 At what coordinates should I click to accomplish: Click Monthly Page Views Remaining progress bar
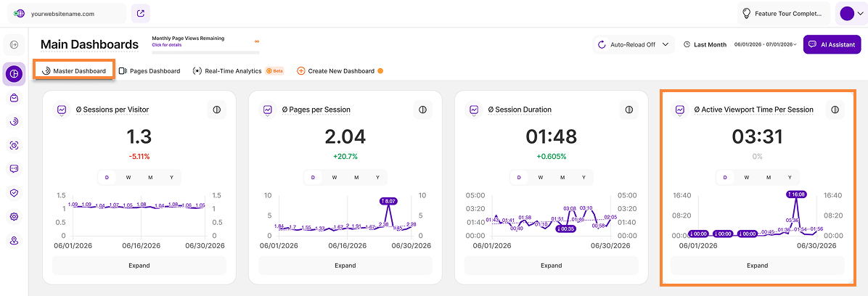coord(205,52)
